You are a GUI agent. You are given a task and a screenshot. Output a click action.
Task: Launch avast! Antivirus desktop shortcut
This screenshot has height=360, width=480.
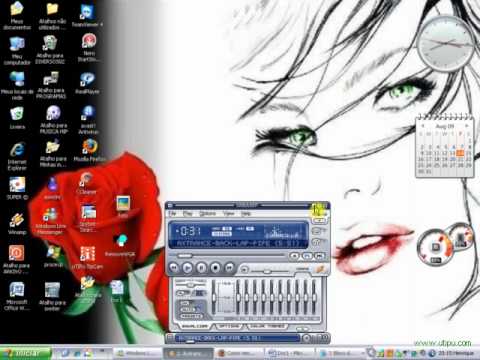tap(88, 120)
